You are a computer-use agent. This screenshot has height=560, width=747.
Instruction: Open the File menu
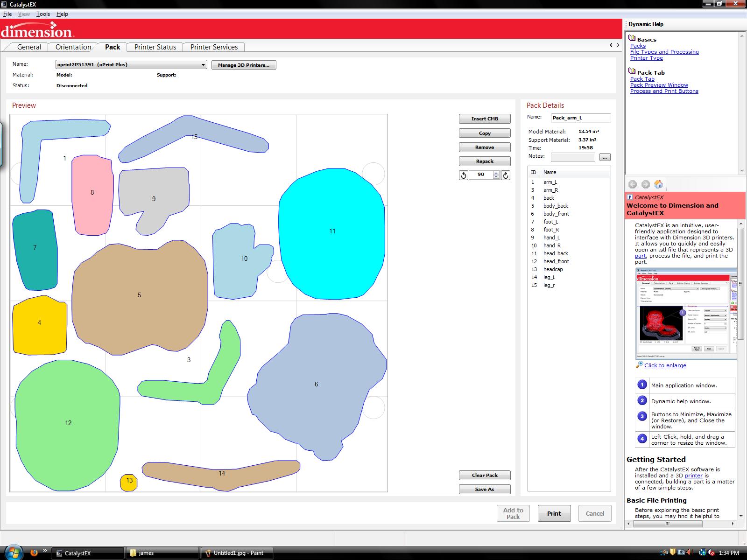(7, 14)
